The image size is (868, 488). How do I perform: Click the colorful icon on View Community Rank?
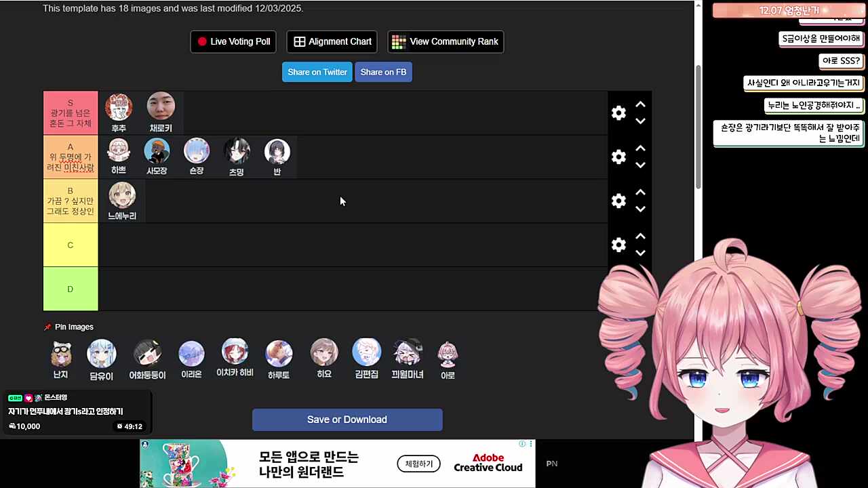tap(399, 41)
